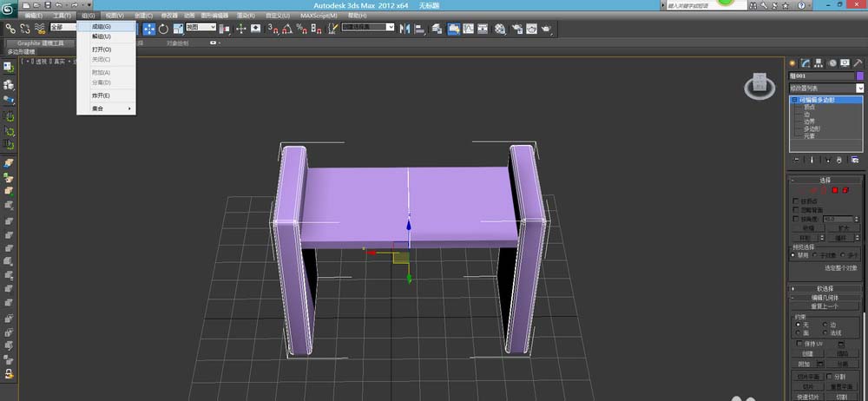868x401 pixels.
Task: Enable the 按顶点 checkbox
Action: coord(796,201)
